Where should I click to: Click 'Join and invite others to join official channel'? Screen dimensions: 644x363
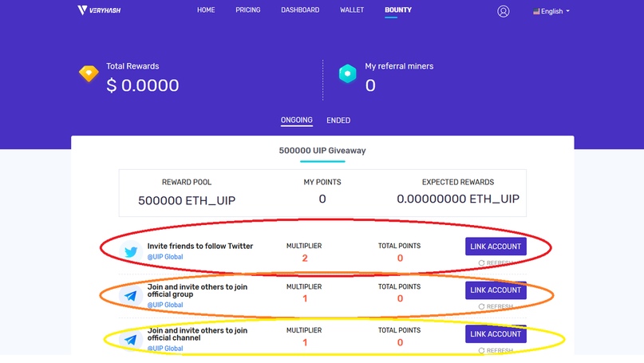click(x=197, y=333)
